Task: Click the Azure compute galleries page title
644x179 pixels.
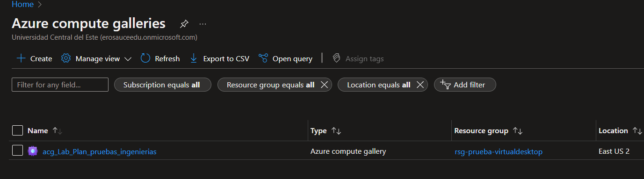Action: coord(88,23)
